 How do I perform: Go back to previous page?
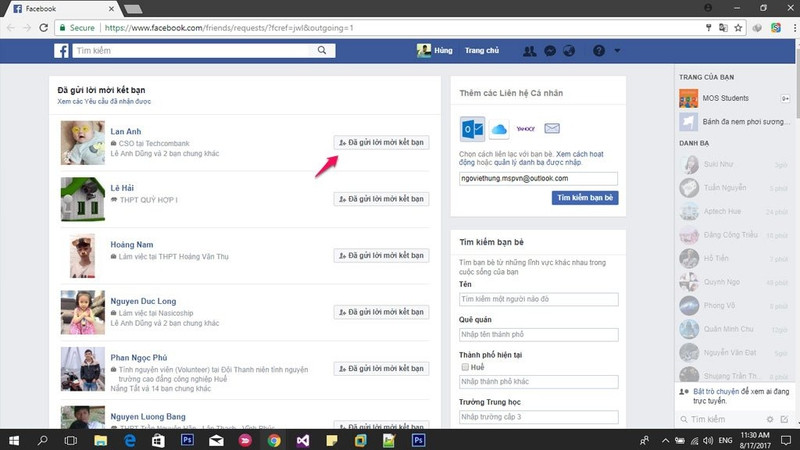(x=11, y=28)
